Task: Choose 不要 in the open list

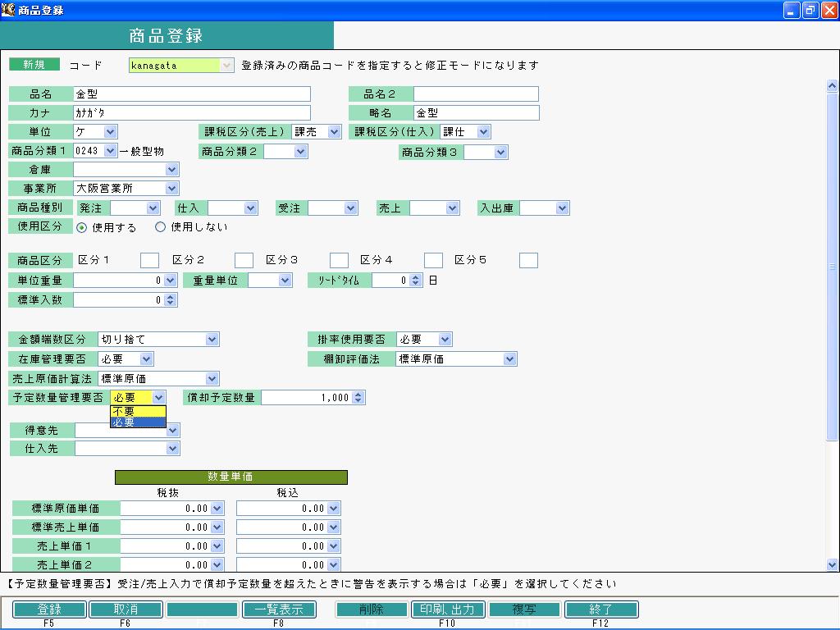Action: click(x=138, y=412)
